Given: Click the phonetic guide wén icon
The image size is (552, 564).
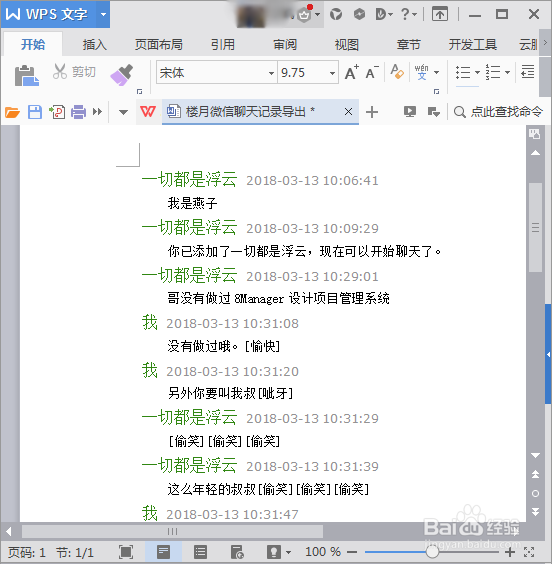Looking at the screenshot, I should point(421,72).
